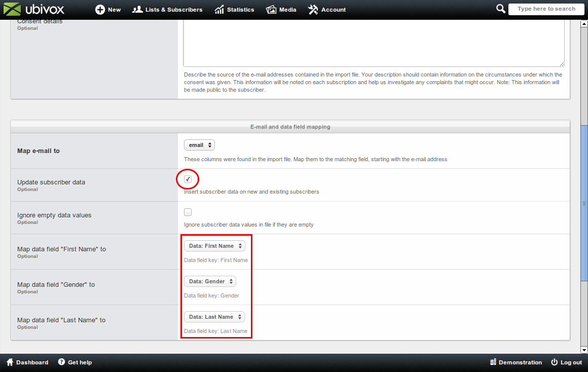The image size is (588, 372).
Task: Open the Map e-mail to dropdown
Action: coord(200,145)
